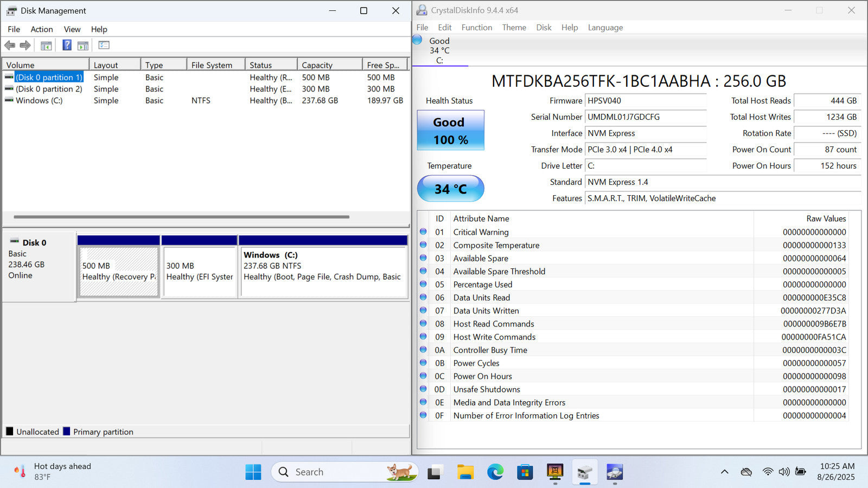
Task: Sort volumes by the Status column header
Action: (x=271, y=65)
